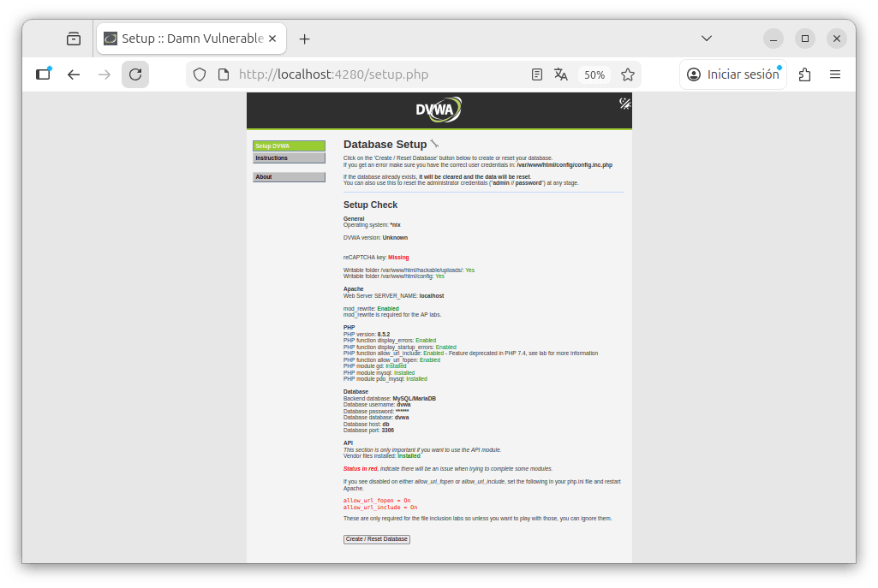Click the Setup Check heading
The width and height of the screenshot is (878, 588).
point(371,205)
